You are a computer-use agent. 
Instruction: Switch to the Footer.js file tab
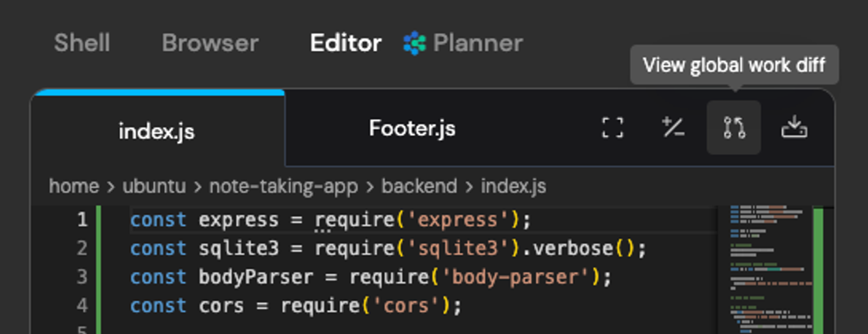click(412, 129)
